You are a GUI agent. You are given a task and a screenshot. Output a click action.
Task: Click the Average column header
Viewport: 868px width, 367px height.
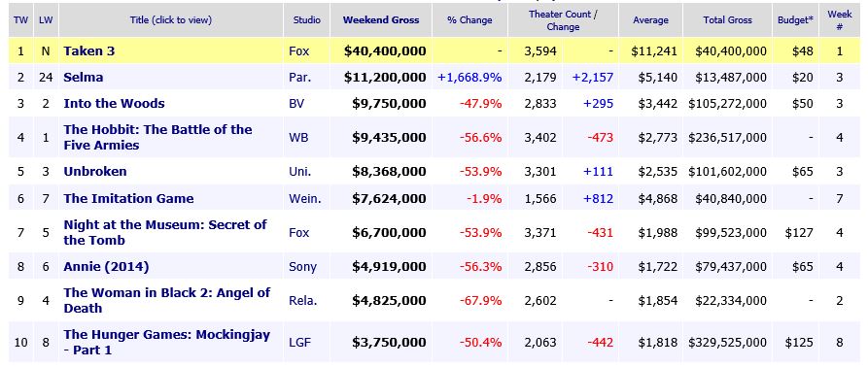point(650,19)
